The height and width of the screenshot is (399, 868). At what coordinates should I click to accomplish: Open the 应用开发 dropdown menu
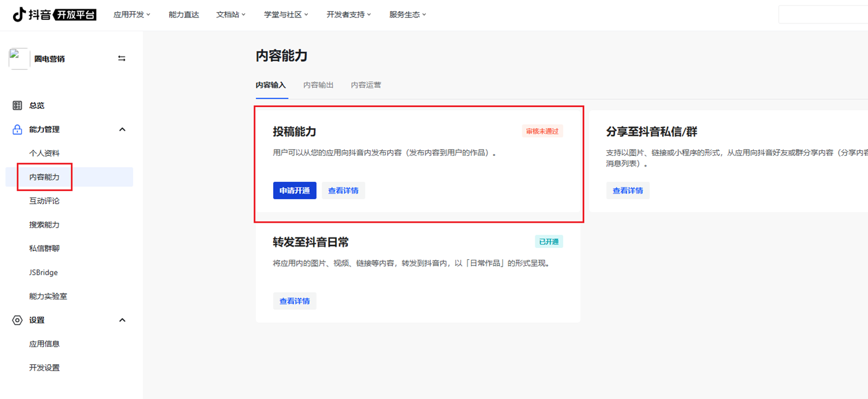(131, 14)
